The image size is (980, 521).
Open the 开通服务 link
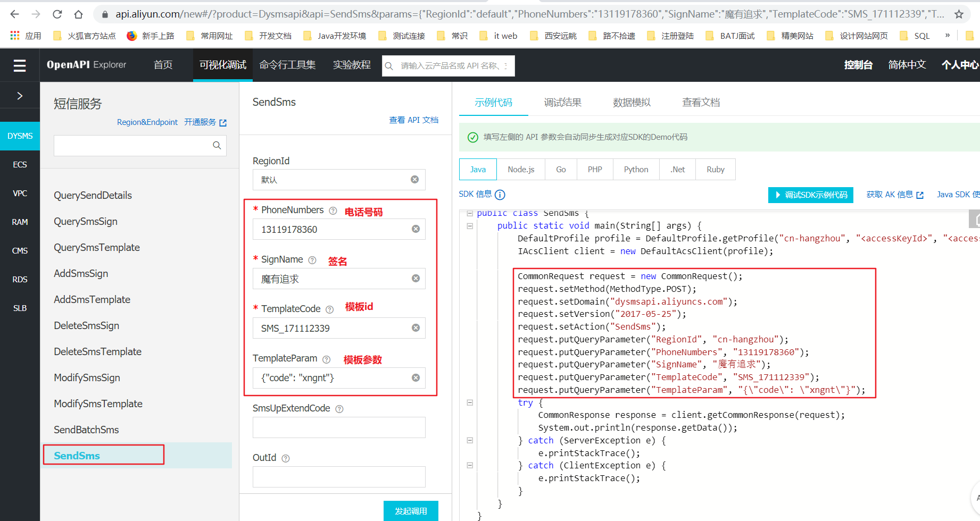coord(205,122)
